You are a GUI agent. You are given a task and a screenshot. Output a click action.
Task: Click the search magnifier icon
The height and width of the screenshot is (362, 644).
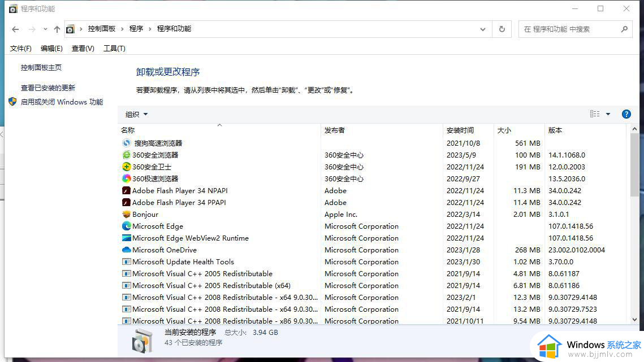(624, 29)
